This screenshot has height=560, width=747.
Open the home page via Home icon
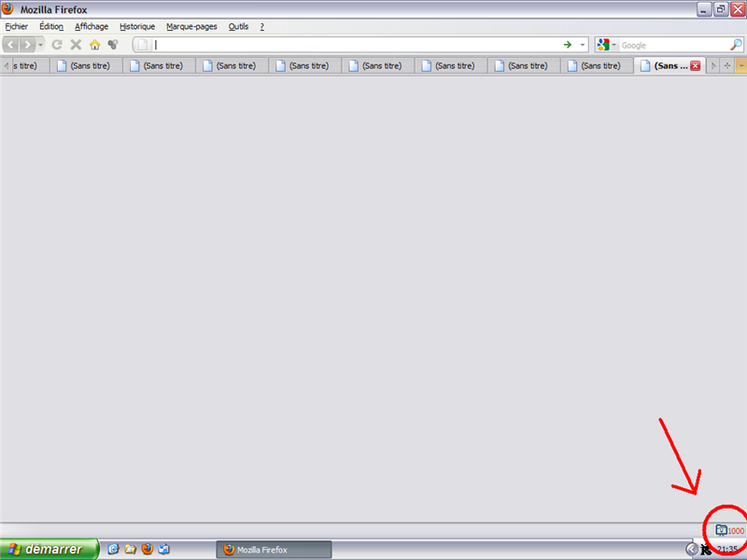(95, 45)
